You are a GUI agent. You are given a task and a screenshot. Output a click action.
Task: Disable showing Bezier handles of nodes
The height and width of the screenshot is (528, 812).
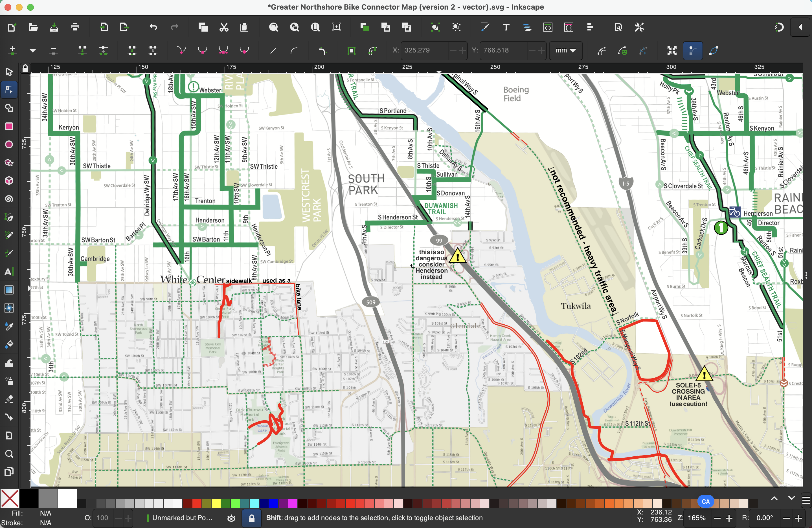(x=693, y=50)
